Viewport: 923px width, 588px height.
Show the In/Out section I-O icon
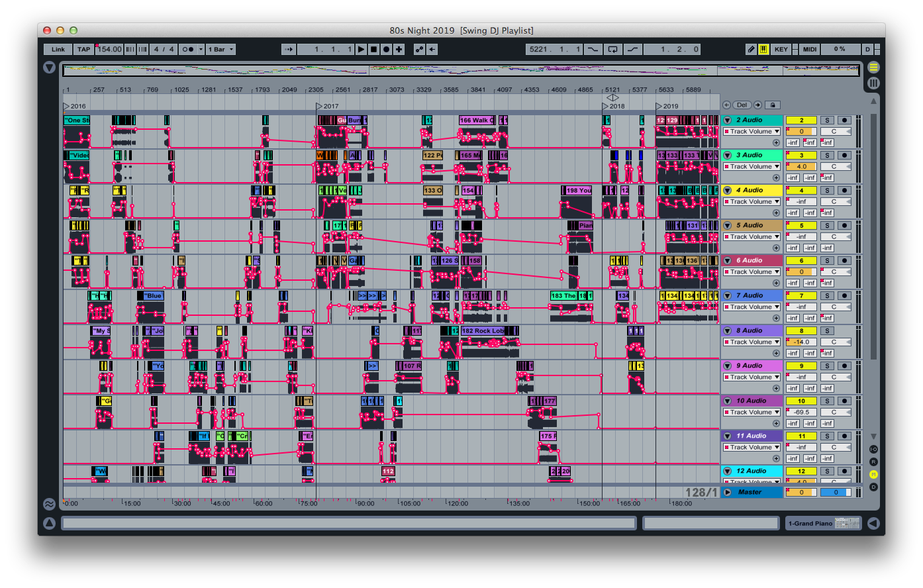[x=873, y=449]
